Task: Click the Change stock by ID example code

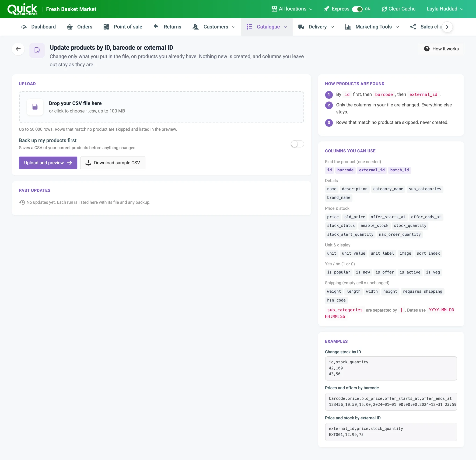Action: pyautogui.click(x=391, y=368)
